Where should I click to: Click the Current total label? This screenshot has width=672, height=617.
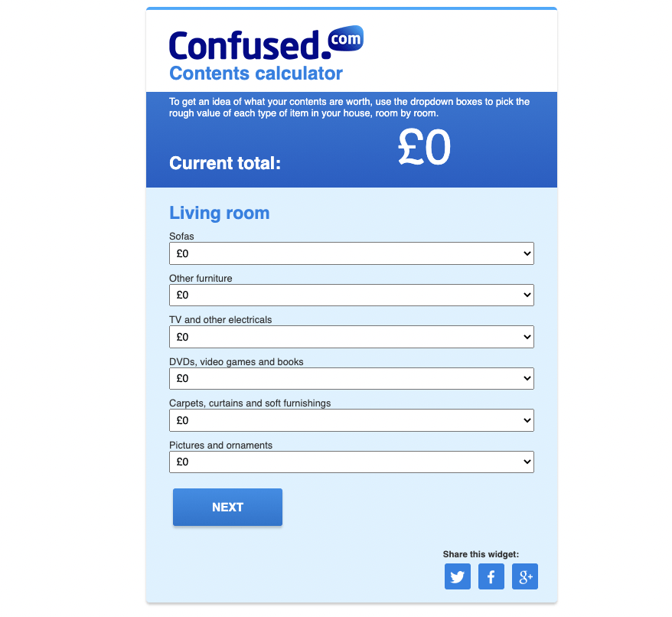[225, 163]
